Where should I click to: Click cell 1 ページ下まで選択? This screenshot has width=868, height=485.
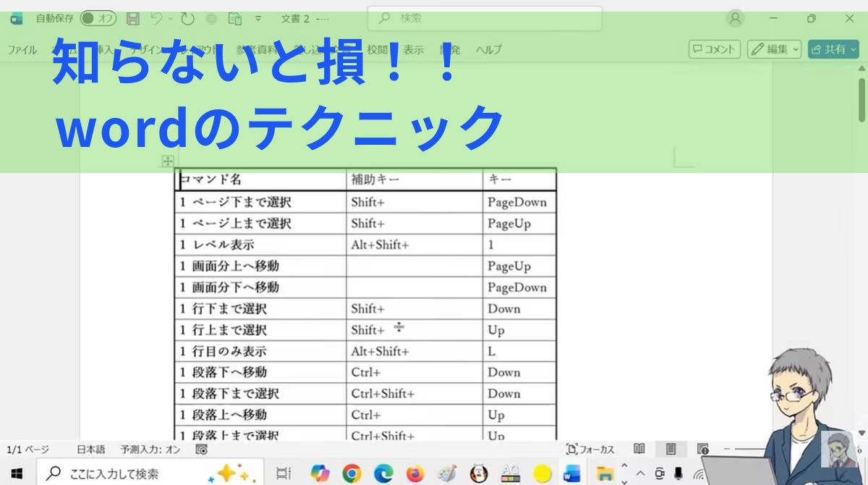click(260, 202)
